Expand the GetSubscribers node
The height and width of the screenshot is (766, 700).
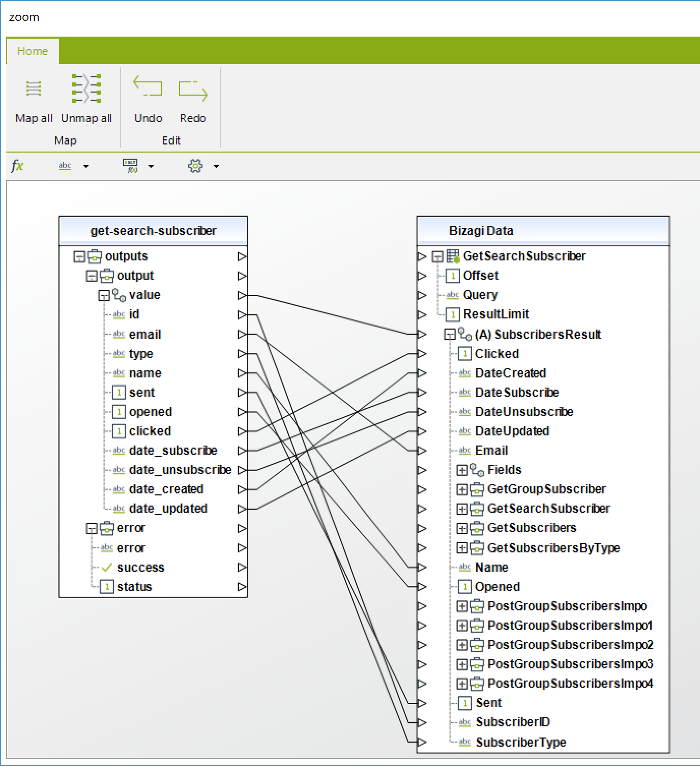click(462, 528)
